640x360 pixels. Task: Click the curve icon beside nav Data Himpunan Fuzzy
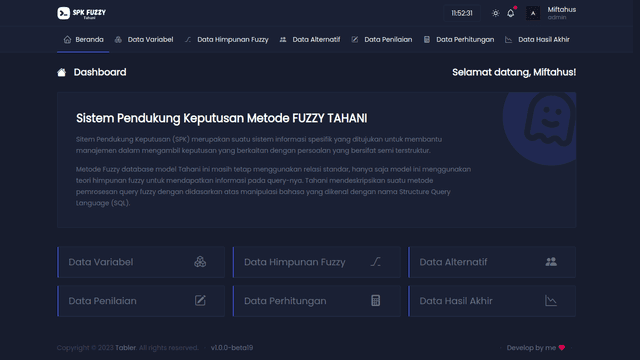(x=188, y=40)
